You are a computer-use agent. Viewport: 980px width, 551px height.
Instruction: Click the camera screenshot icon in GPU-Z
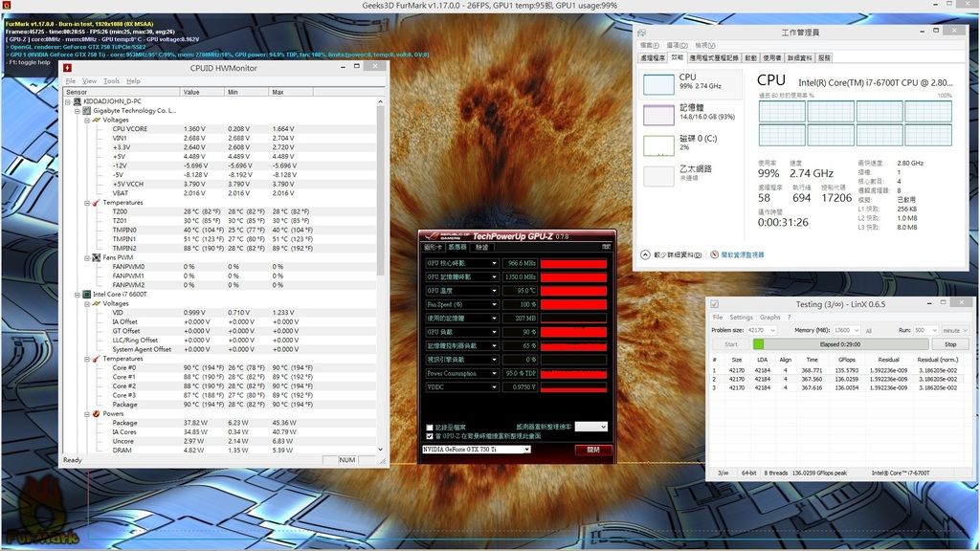tap(606, 247)
